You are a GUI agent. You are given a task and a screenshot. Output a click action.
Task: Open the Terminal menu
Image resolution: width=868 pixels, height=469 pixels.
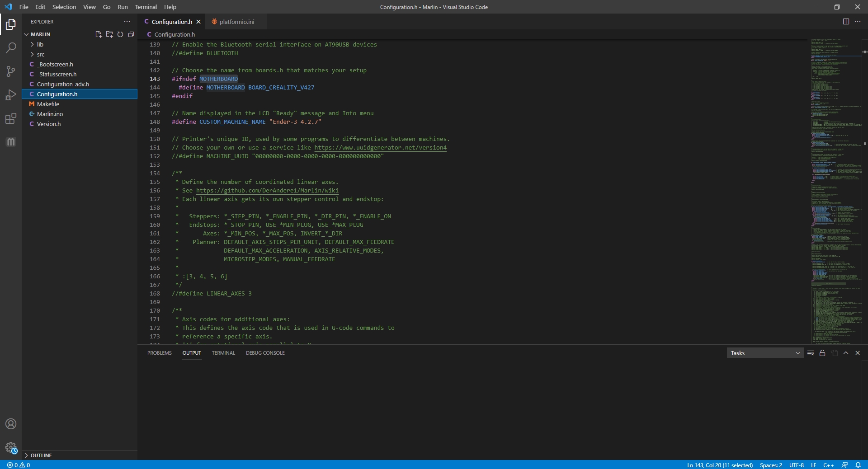pos(146,7)
